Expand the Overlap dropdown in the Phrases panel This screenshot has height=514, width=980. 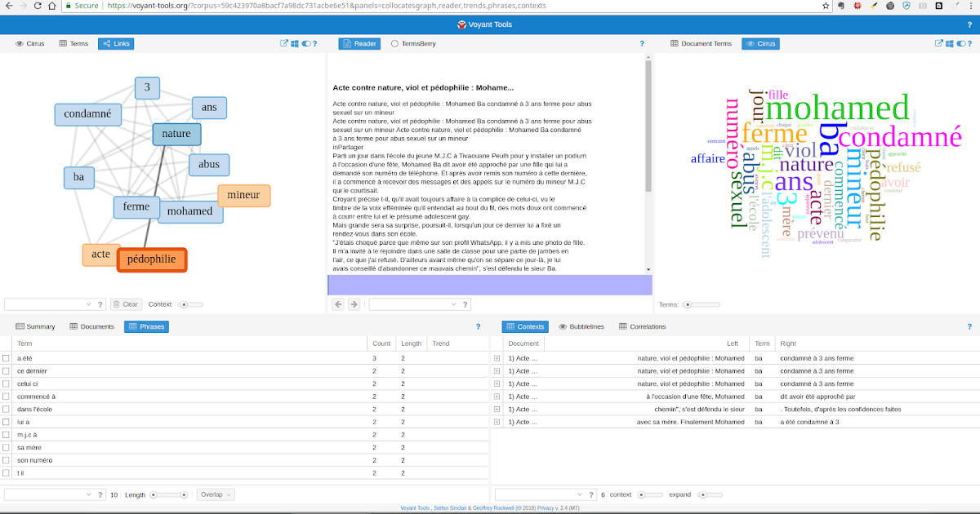(216, 494)
